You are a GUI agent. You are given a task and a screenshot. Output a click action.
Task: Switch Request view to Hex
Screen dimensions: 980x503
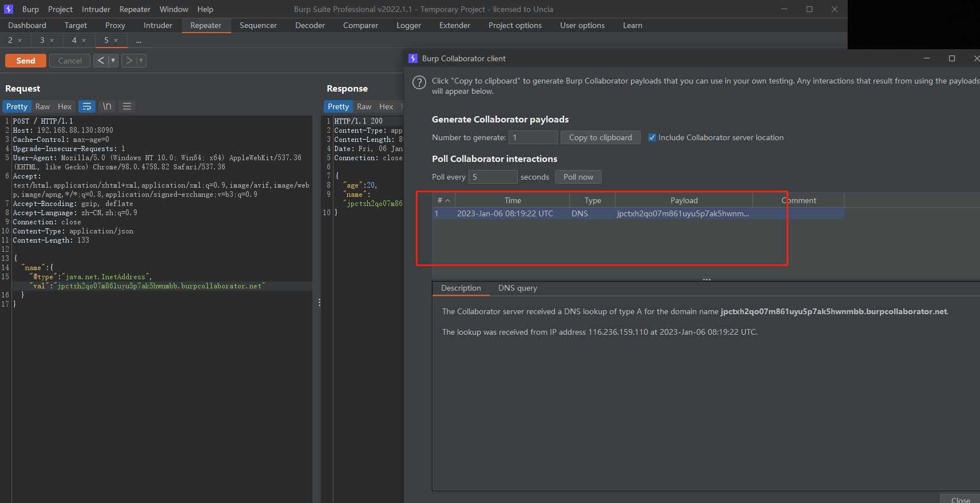click(65, 106)
